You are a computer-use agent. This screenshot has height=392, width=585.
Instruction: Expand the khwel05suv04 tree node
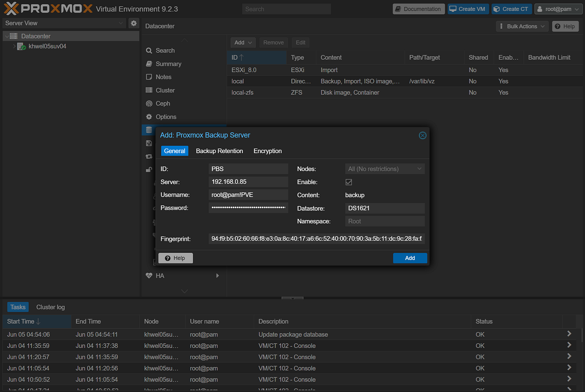coord(14,46)
